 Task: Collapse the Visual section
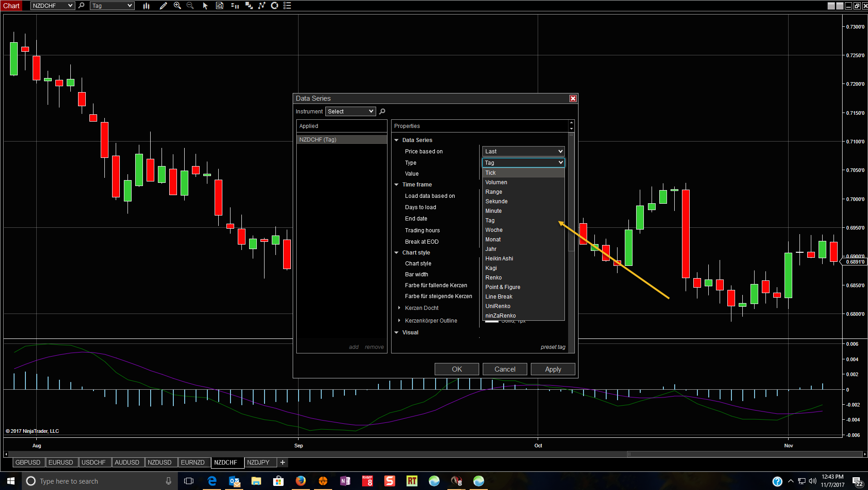pyautogui.click(x=397, y=333)
